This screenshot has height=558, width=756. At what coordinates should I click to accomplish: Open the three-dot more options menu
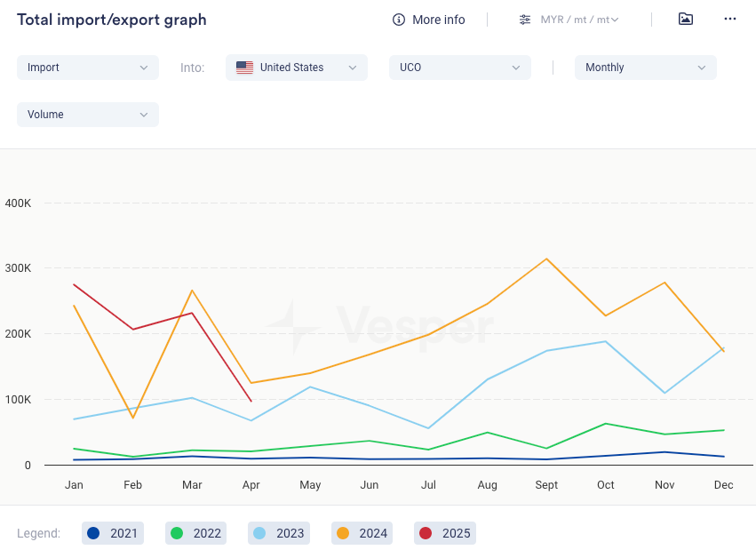pos(730,19)
